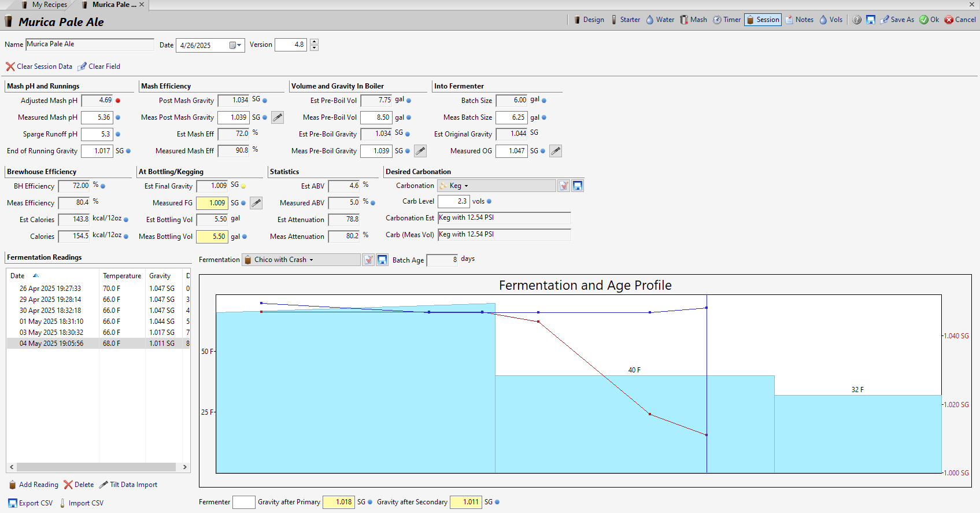980x513 pixels.
Task: Select the 04 May 2025 19:05:56 reading
Action: (x=98, y=344)
